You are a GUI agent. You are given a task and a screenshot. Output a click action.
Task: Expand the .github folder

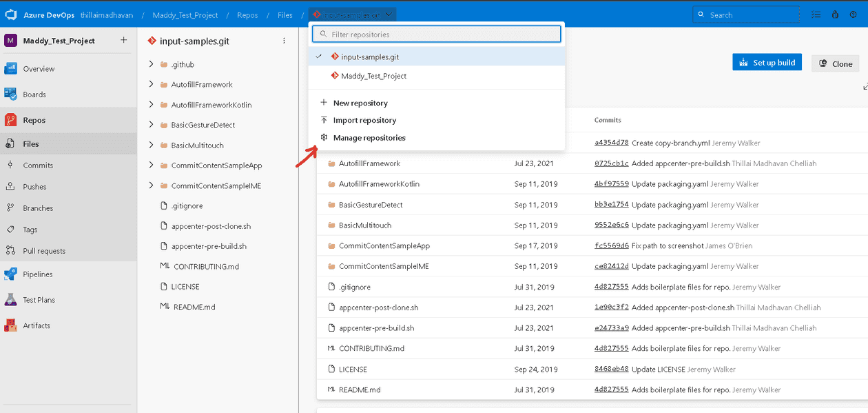coord(151,64)
